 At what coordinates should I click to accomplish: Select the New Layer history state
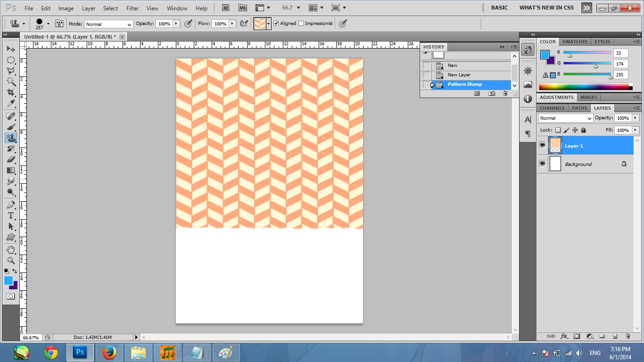tap(459, 75)
